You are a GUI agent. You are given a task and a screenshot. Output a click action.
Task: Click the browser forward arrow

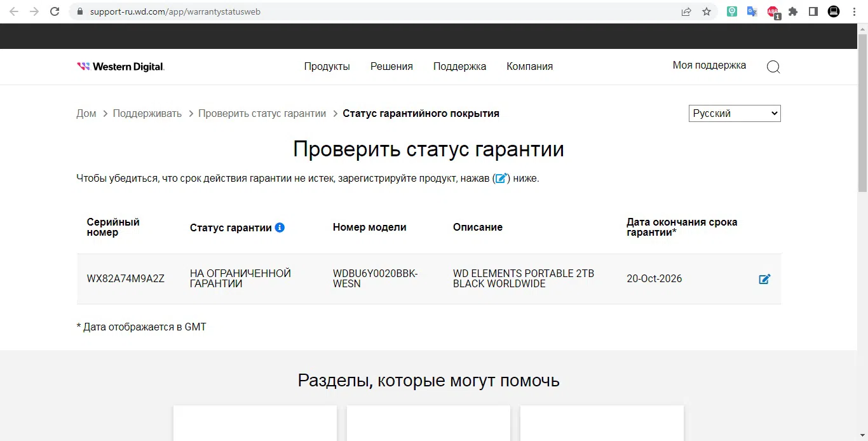pos(34,11)
